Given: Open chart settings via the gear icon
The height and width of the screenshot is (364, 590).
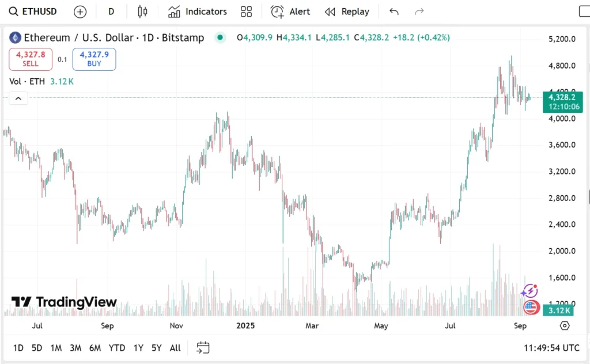Looking at the screenshot, I should pos(565,326).
